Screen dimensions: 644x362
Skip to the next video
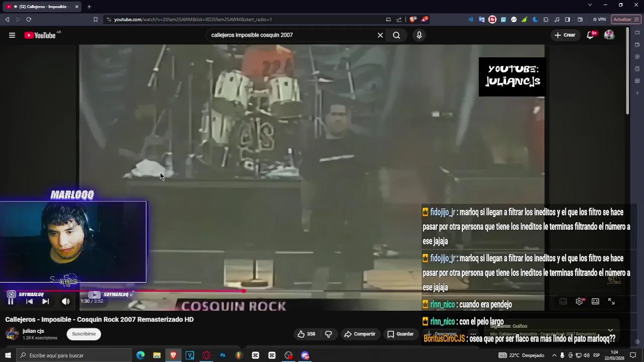pos(45,301)
